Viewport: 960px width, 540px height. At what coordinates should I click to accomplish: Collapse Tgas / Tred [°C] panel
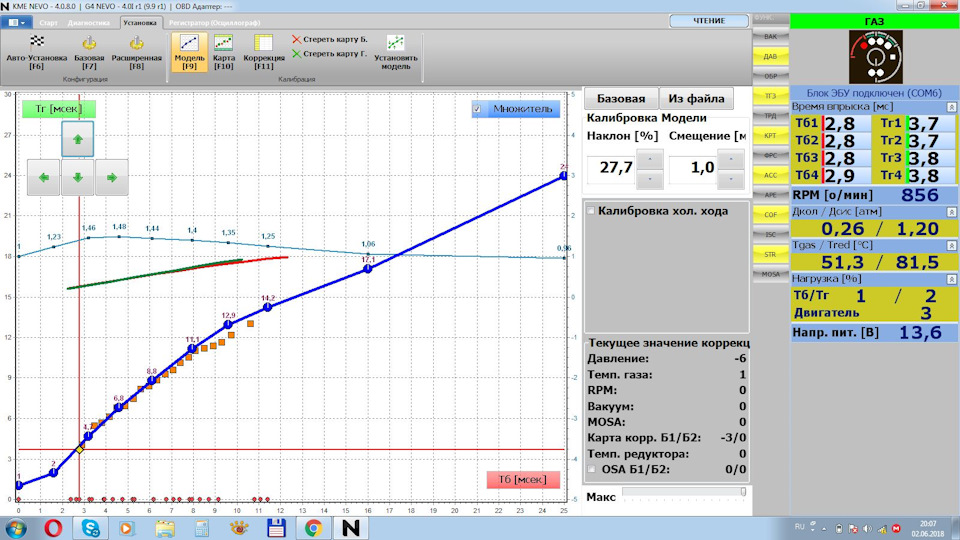click(951, 246)
